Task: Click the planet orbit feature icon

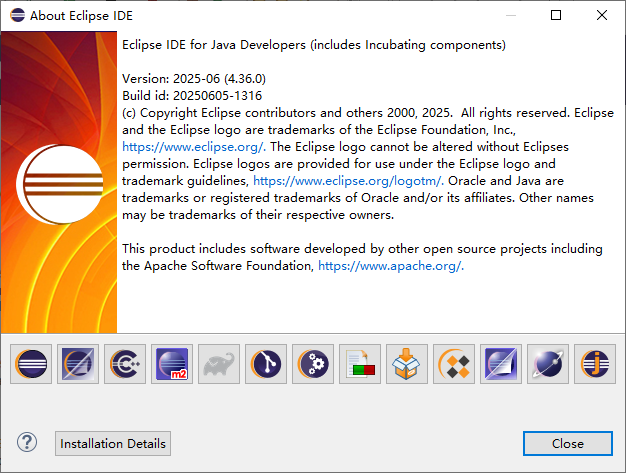Action: click(548, 364)
